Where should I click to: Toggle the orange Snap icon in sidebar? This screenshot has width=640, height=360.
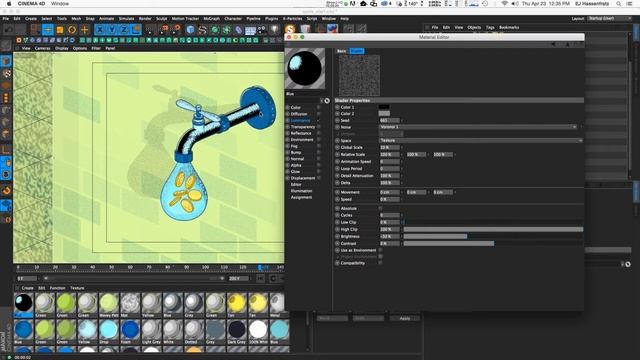pos(6,190)
